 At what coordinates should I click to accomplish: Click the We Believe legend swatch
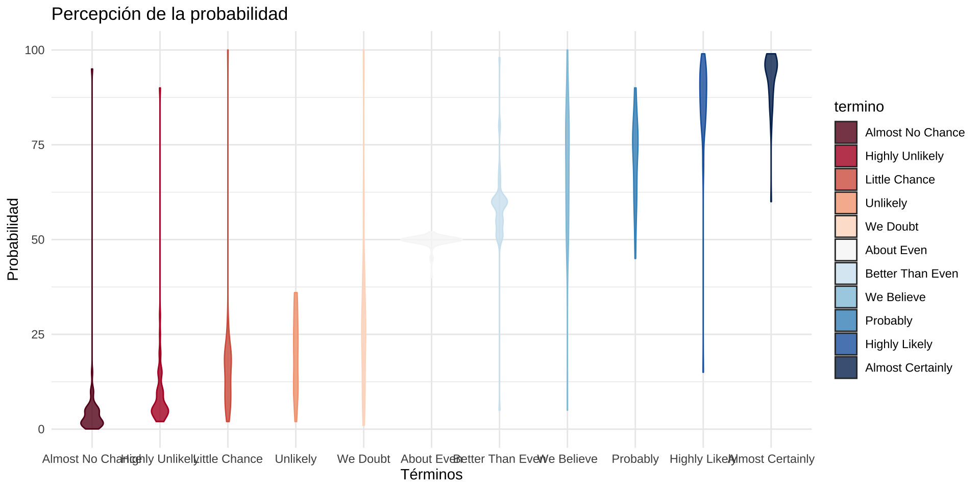coord(846,297)
